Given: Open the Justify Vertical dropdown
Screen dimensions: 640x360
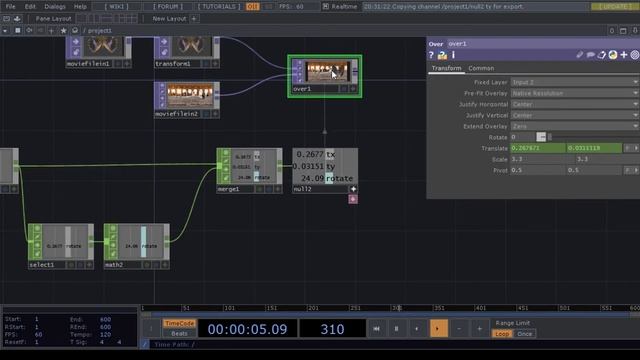Looking at the screenshot, I should click(x=574, y=115).
